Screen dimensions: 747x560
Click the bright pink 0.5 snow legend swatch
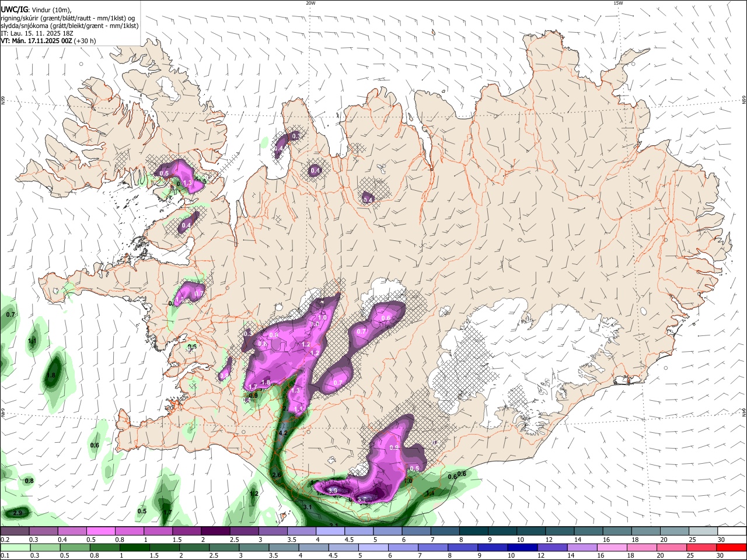101,531
